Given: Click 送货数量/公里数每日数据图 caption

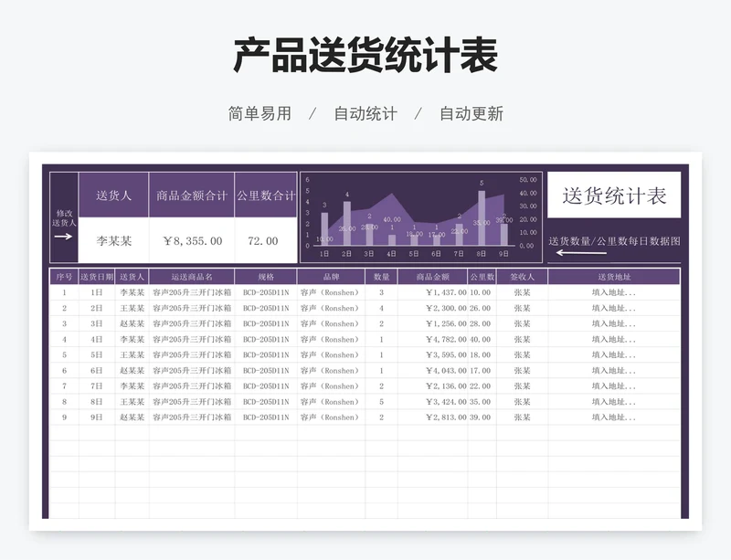Looking at the screenshot, I should (x=614, y=241).
